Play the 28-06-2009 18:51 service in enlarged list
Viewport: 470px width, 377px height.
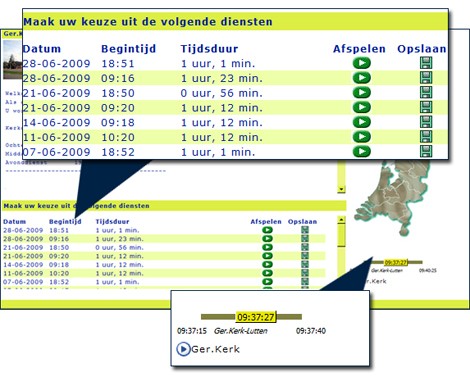click(x=362, y=63)
